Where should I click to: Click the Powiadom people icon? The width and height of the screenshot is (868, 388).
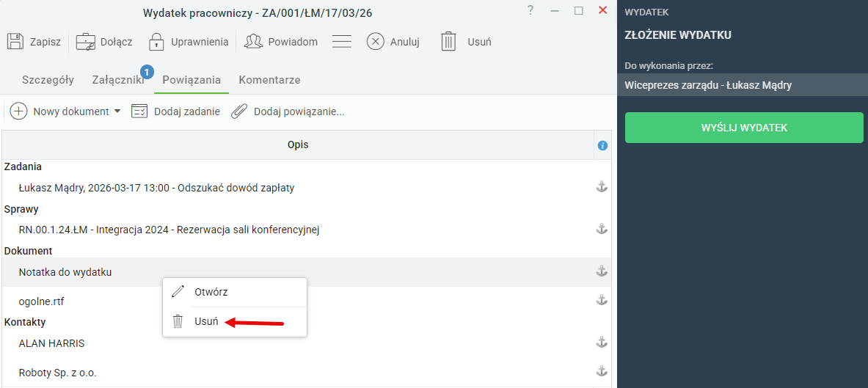pyautogui.click(x=253, y=42)
